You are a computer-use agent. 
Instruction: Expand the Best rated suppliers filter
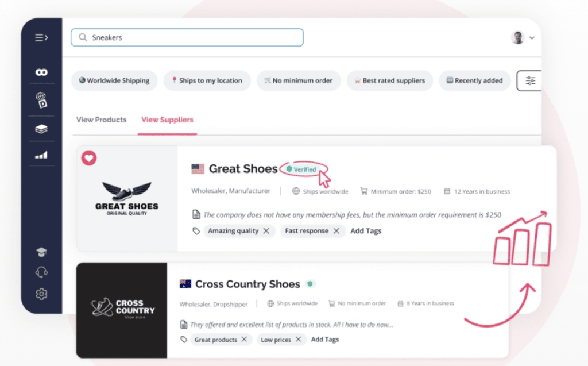pyautogui.click(x=390, y=81)
